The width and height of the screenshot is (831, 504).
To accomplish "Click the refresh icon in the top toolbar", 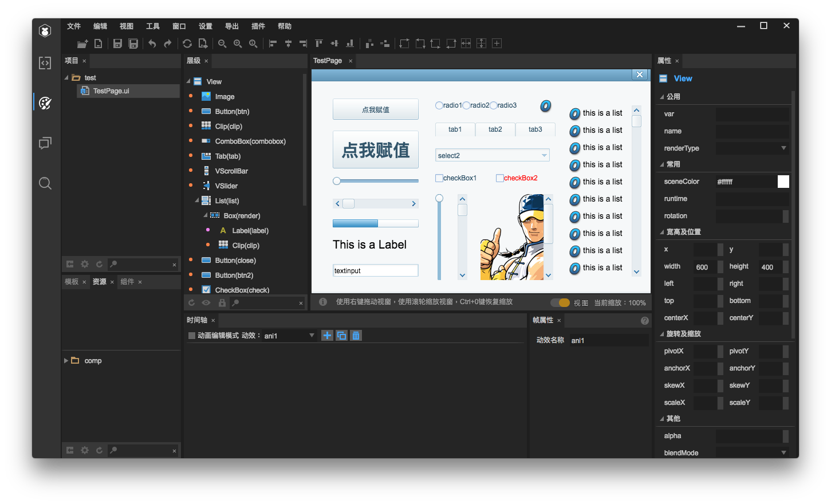I will (187, 44).
